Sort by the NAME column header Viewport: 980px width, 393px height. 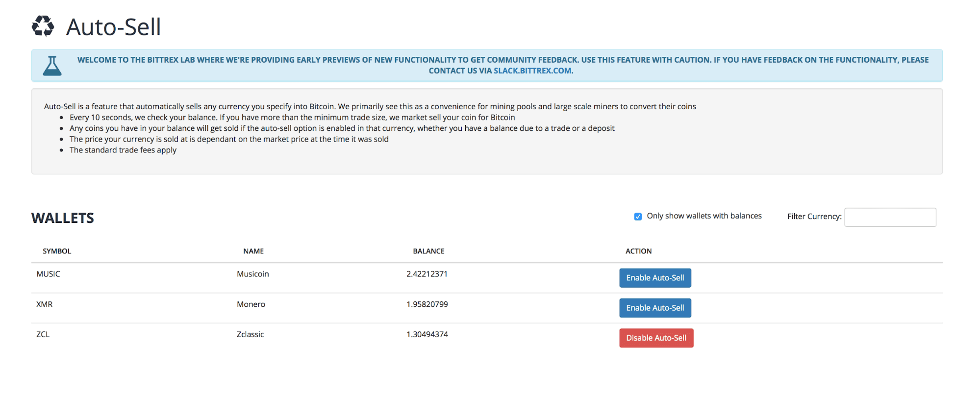point(253,251)
